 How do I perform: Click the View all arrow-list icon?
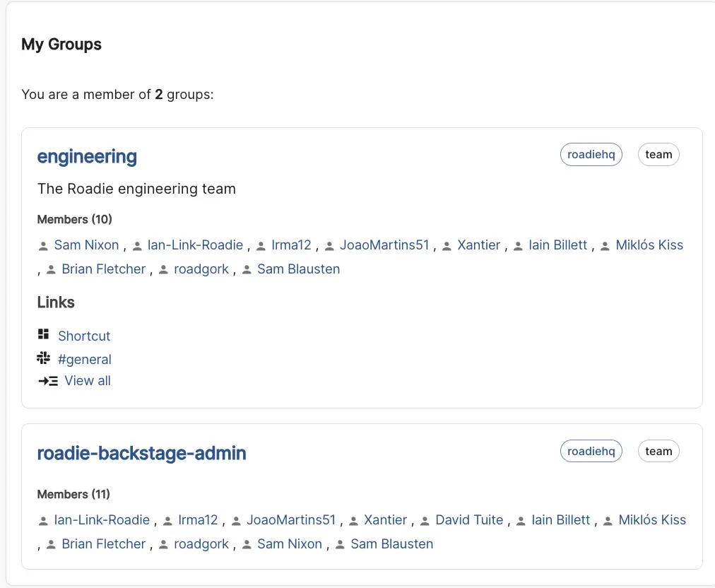47,381
